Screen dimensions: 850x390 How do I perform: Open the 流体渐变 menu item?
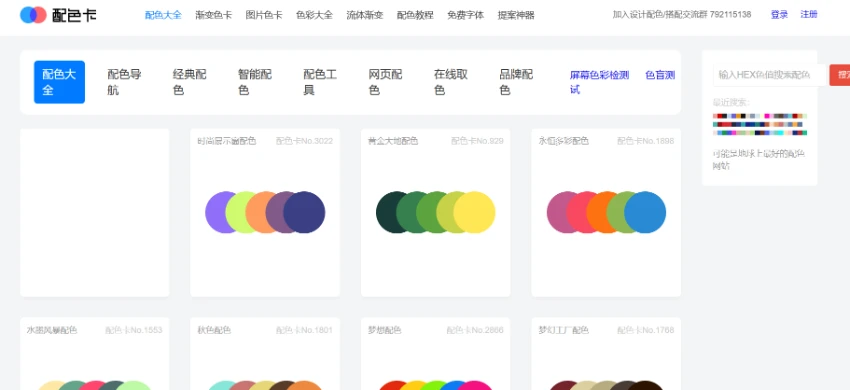pyautogui.click(x=365, y=15)
